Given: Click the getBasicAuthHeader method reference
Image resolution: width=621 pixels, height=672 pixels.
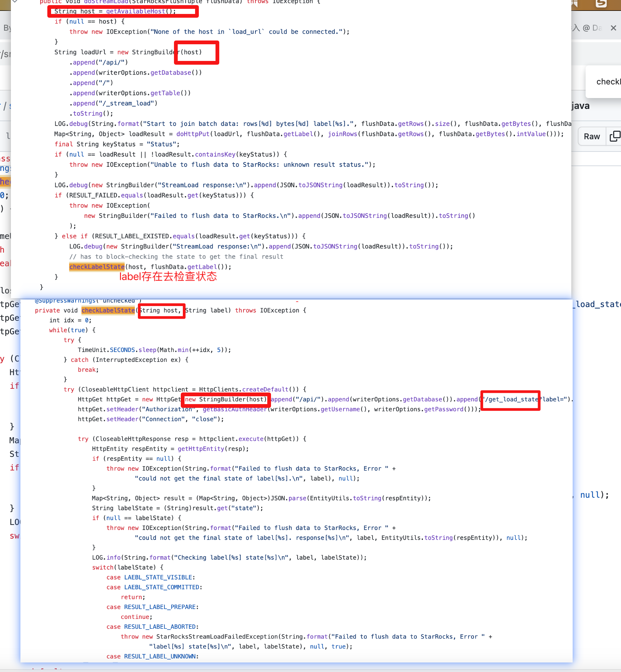Looking at the screenshot, I should [x=235, y=409].
